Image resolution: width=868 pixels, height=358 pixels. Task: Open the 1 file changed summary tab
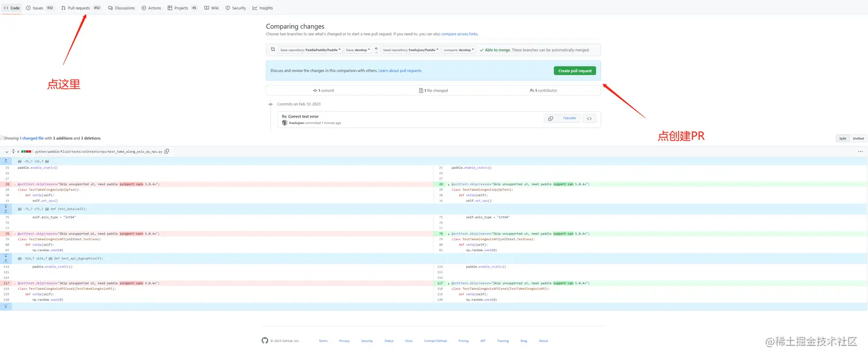pyautogui.click(x=433, y=90)
